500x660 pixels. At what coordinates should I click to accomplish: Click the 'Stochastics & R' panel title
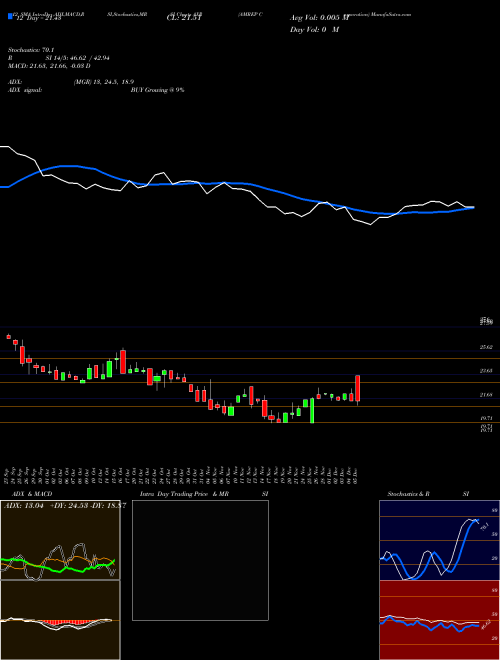[409, 494]
